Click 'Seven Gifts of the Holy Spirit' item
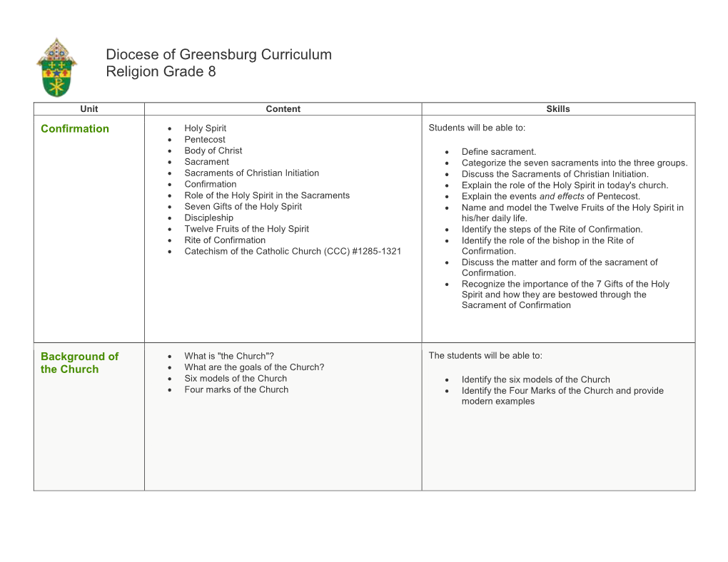The width and height of the screenshot is (728, 562). point(243,207)
